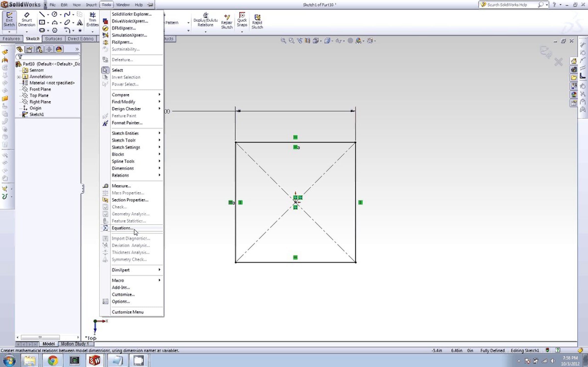
Task: Toggle the Rapid Sketch tool
Action: click(257, 22)
